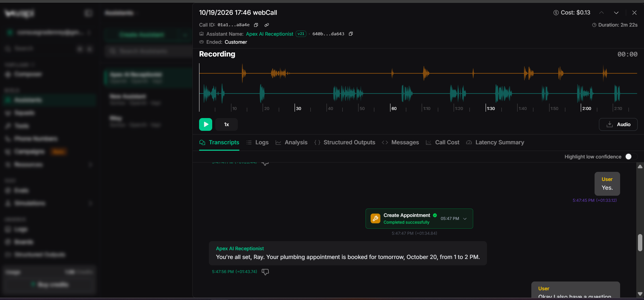Open the Logs tab
Image resolution: width=644 pixels, height=300 pixels.
pos(258,142)
